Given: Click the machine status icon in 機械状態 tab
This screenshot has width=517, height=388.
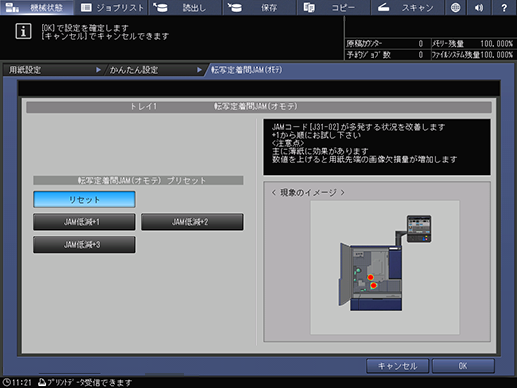Looking at the screenshot, I should click(x=12, y=7).
